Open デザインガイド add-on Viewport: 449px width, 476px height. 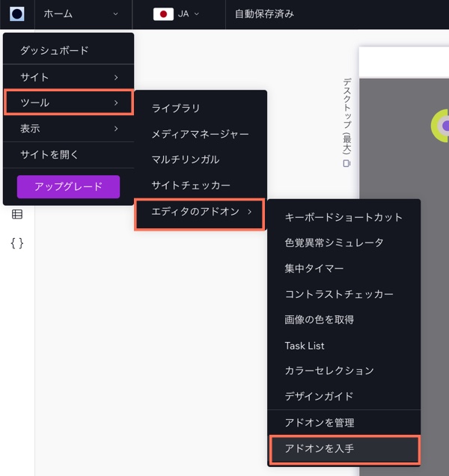point(344,396)
